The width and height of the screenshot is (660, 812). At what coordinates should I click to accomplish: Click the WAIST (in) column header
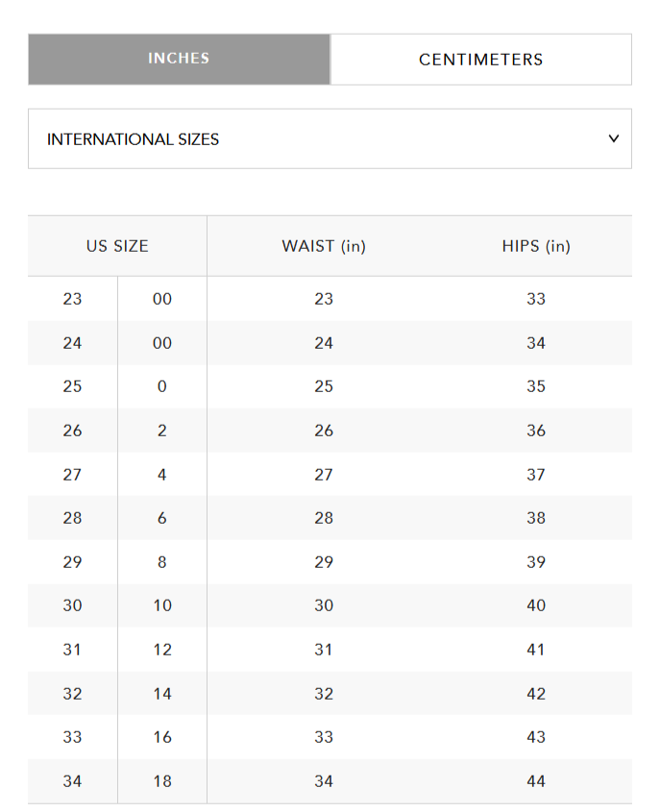point(324,246)
